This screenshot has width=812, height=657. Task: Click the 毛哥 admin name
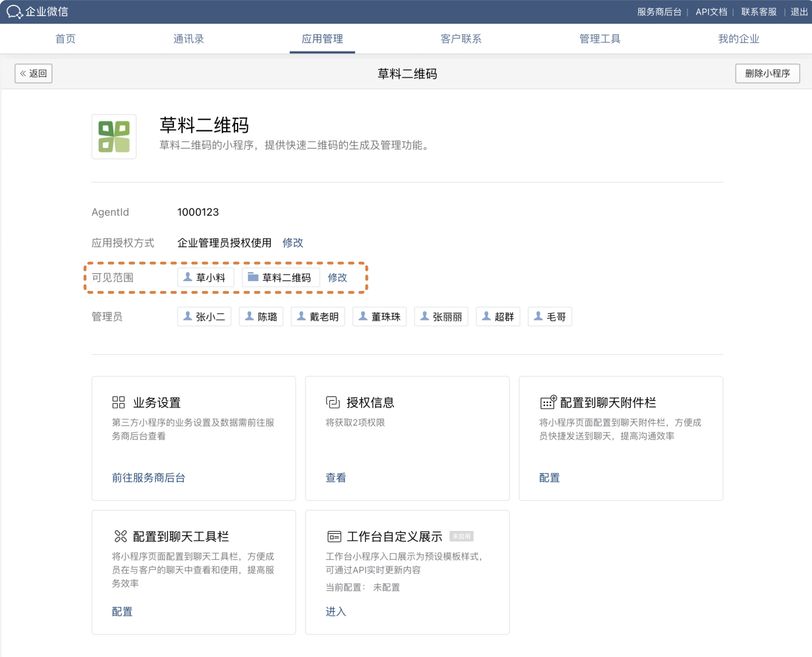pos(556,317)
